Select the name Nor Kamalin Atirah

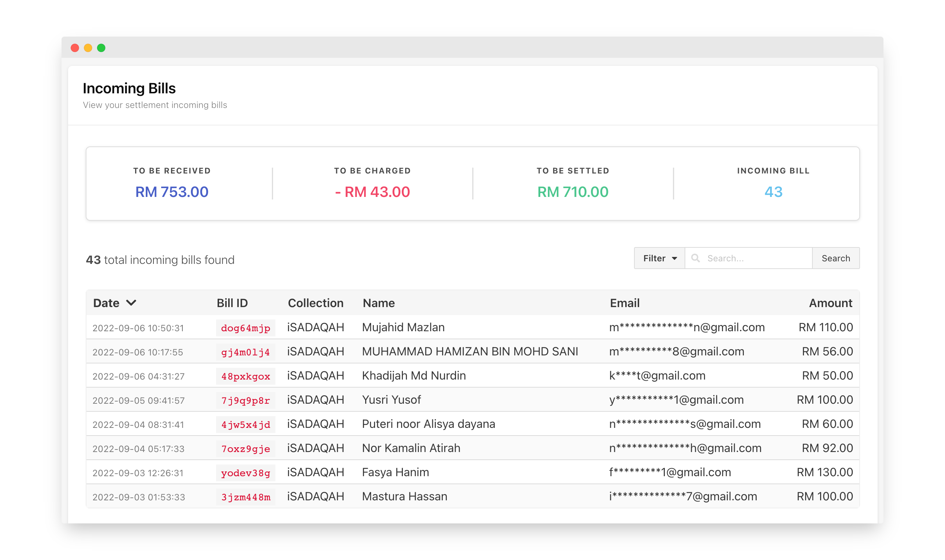coord(411,448)
